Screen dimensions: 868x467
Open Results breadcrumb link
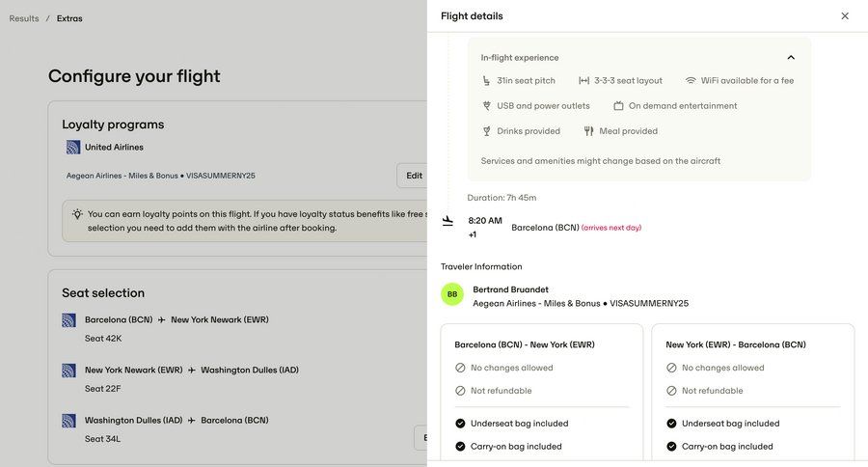click(24, 18)
